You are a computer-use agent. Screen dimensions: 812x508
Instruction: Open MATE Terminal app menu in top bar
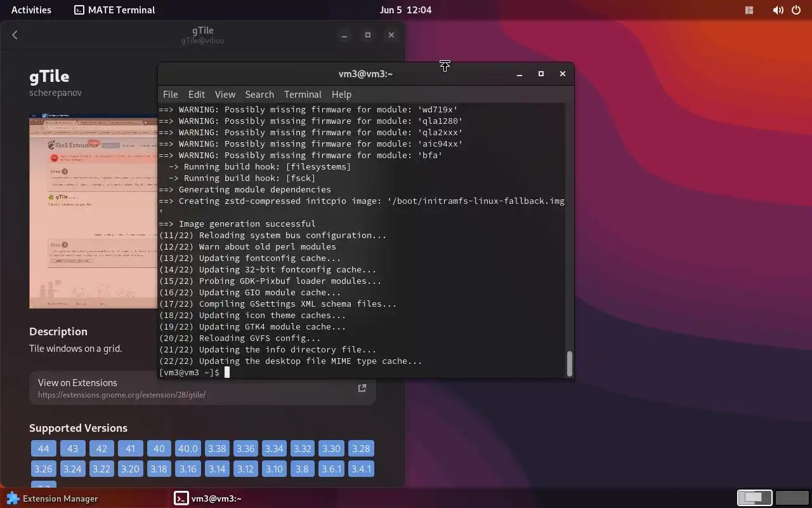(115, 10)
